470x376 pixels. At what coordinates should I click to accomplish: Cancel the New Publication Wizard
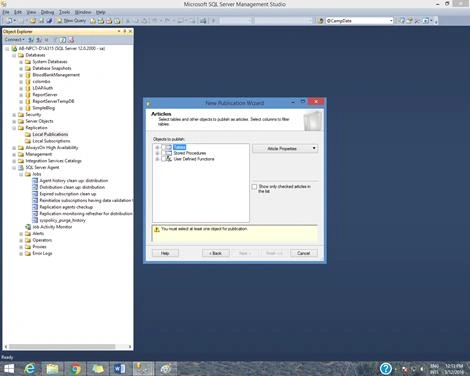304,253
